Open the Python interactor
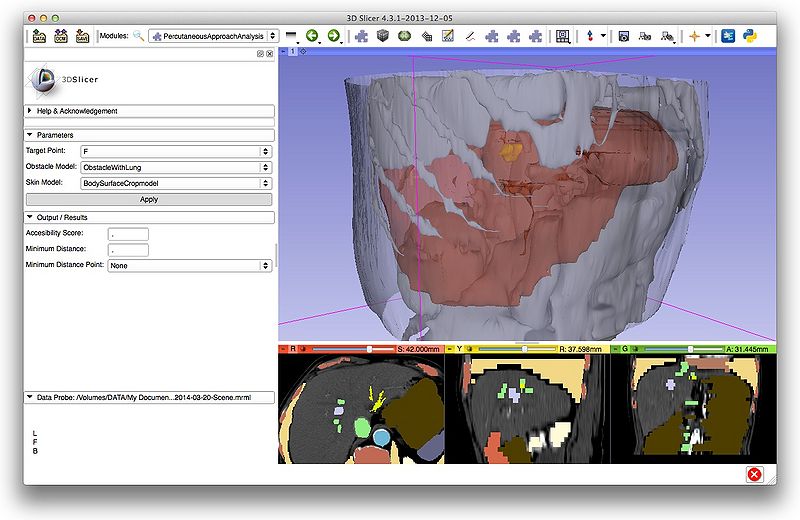The width and height of the screenshot is (800, 520). [747, 36]
